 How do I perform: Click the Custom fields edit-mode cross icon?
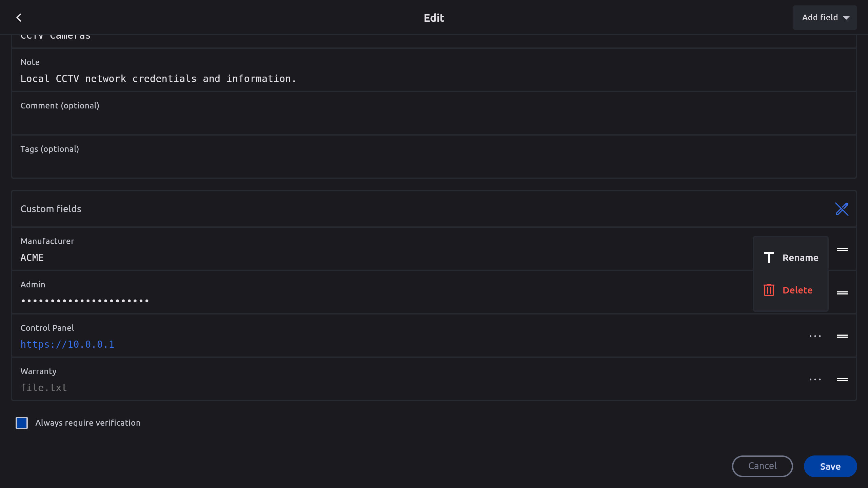point(842,209)
